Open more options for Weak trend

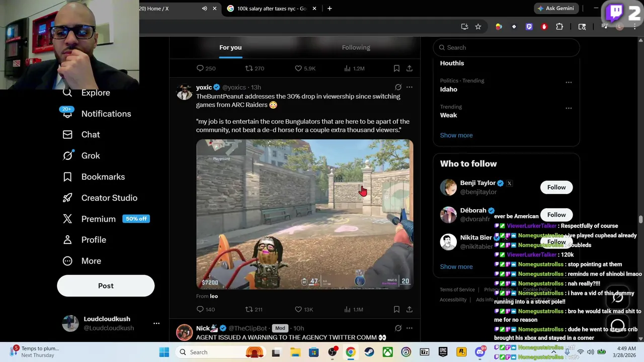point(569,108)
